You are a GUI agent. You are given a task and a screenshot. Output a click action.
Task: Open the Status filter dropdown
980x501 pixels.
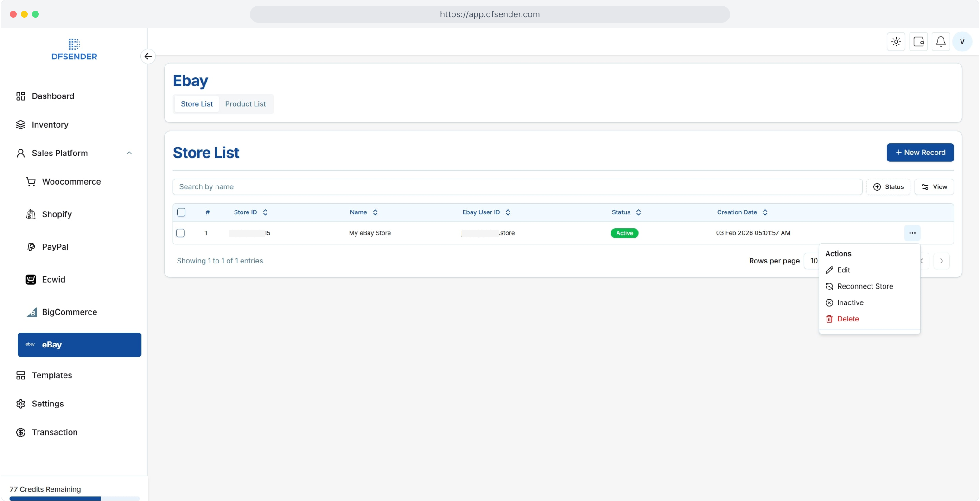tap(888, 186)
